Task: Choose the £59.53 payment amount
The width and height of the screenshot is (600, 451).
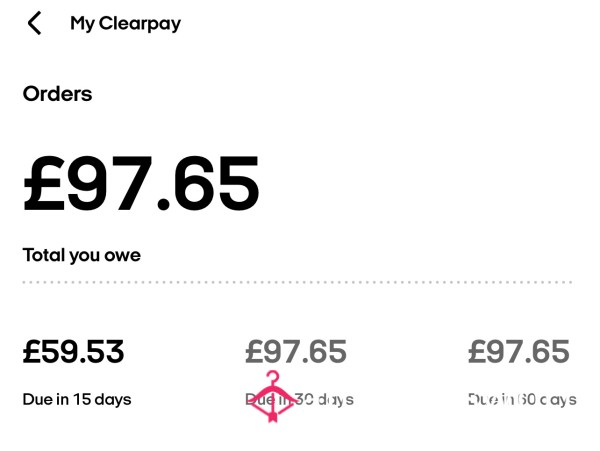Action: coord(73,352)
